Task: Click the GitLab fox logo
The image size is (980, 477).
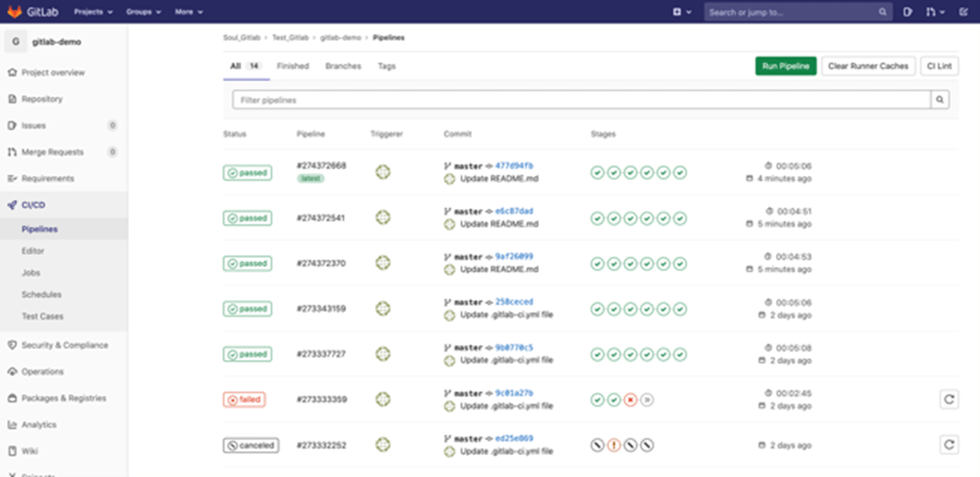Action: tap(15, 12)
